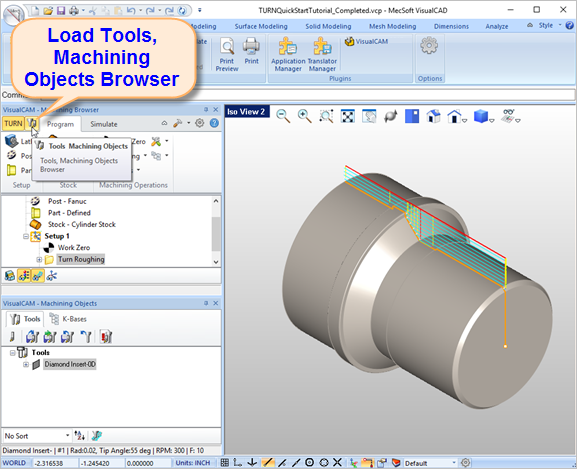Select the Turn Roughing operation

pos(81,259)
